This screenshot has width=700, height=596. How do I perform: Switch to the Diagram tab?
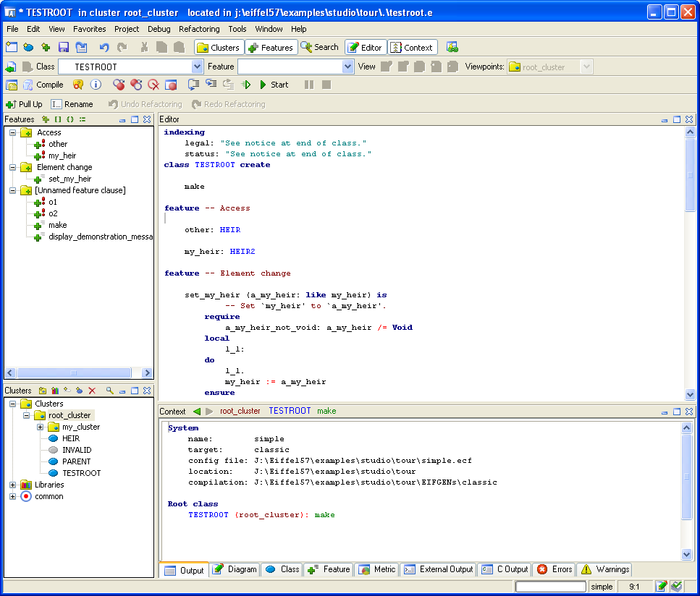point(235,569)
